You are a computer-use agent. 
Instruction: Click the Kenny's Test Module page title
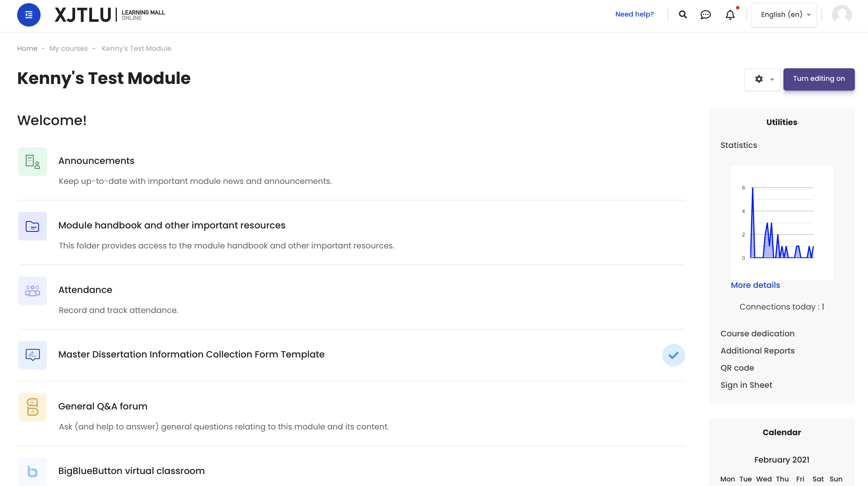pyautogui.click(x=104, y=79)
